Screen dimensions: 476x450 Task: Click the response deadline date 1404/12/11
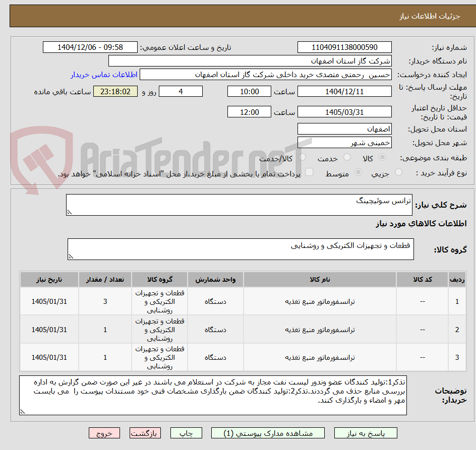pos(344,91)
